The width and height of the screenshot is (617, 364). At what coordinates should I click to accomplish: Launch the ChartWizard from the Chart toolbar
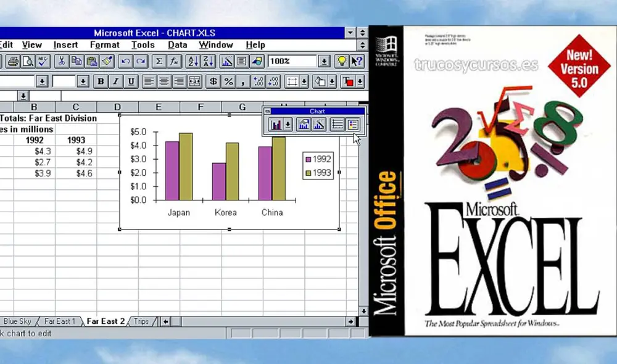tap(318, 124)
